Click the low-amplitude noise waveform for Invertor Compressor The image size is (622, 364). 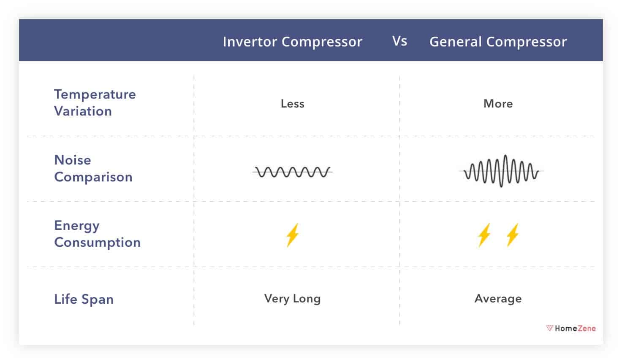293,172
